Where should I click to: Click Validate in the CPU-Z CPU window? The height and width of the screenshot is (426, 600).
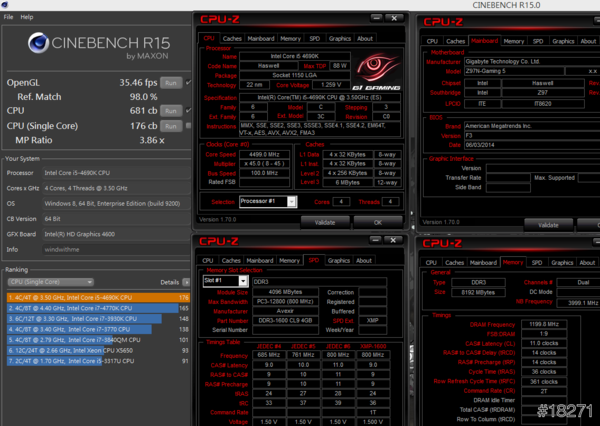(325, 222)
